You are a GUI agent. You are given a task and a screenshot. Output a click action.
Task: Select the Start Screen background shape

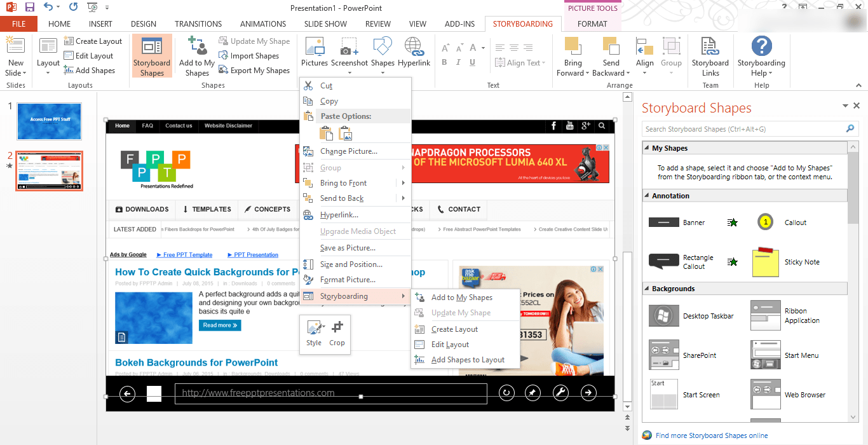pos(684,395)
